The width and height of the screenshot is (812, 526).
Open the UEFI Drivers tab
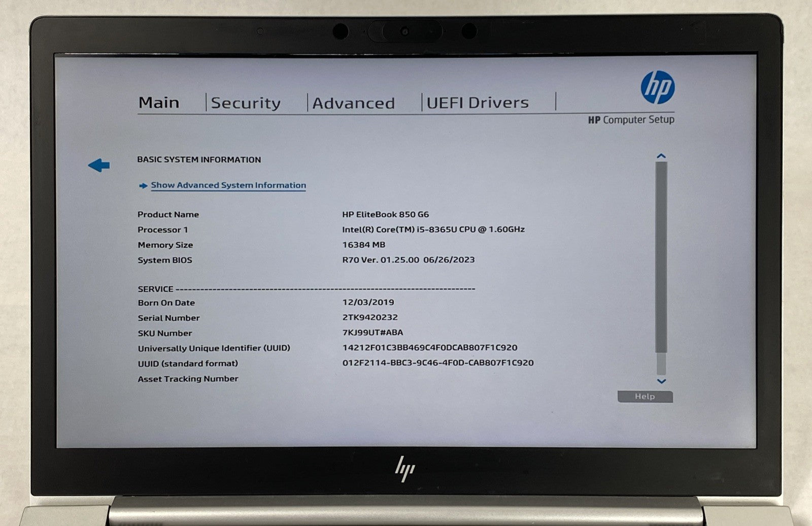tap(478, 103)
